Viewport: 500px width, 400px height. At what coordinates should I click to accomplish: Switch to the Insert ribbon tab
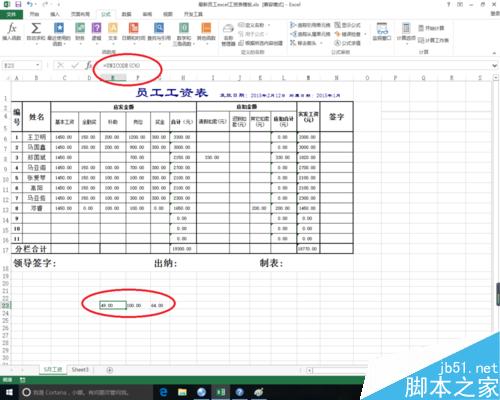point(55,14)
